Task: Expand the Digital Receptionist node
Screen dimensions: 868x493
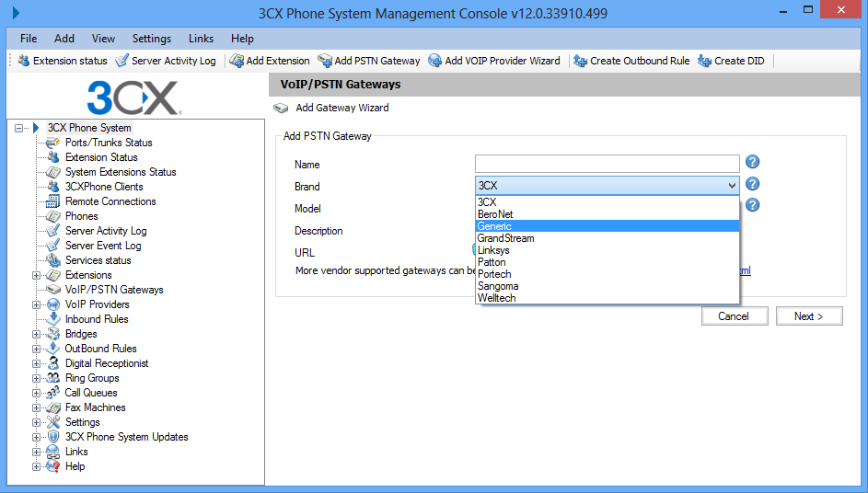Action: 36,363
